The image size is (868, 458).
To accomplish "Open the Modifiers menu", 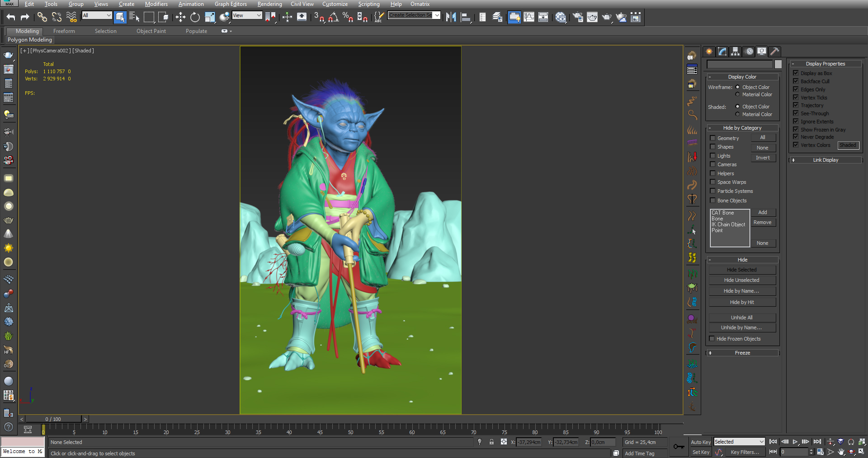I will (156, 4).
